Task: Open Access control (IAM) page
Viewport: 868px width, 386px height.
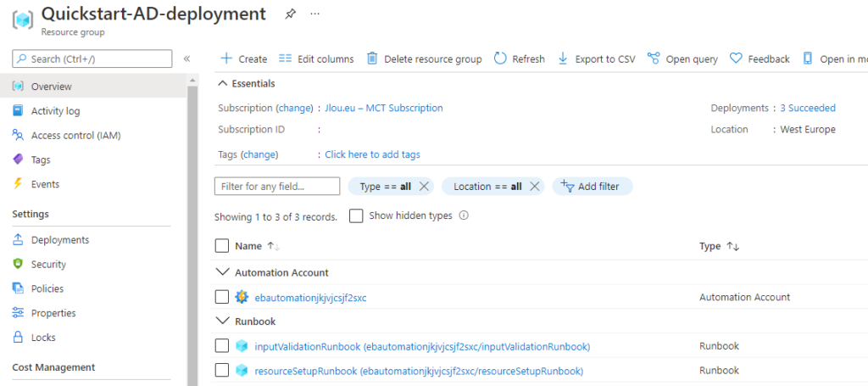Action: click(x=75, y=135)
